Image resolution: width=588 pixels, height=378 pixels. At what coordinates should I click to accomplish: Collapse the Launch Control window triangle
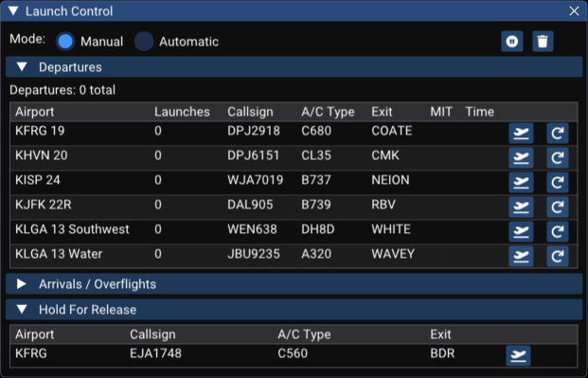(x=13, y=10)
